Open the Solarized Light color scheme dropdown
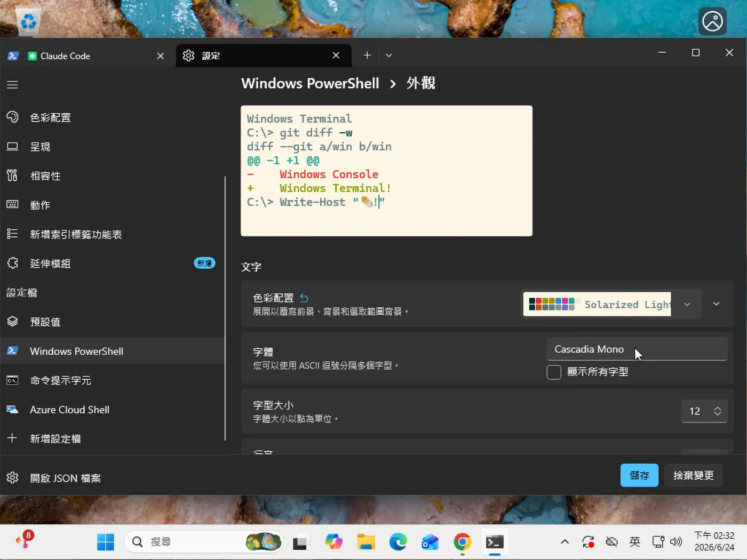The image size is (747, 560). [610, 304]
